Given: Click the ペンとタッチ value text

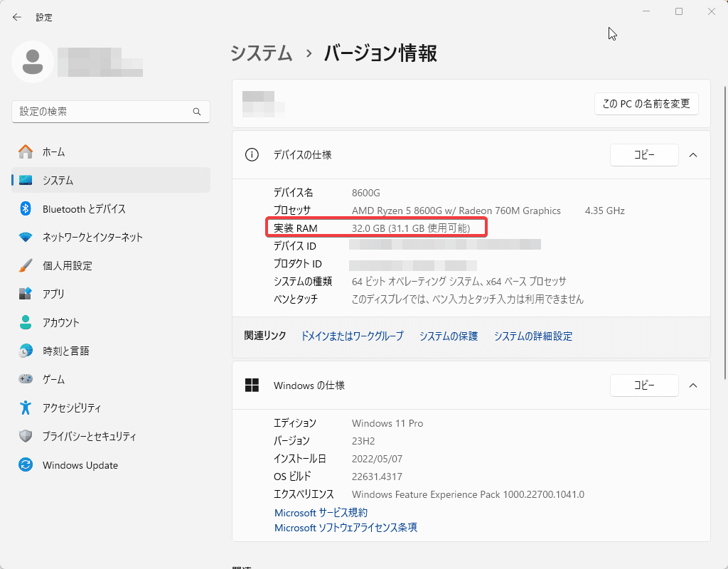Looking at the screenshot, I should tap(468, 299).
